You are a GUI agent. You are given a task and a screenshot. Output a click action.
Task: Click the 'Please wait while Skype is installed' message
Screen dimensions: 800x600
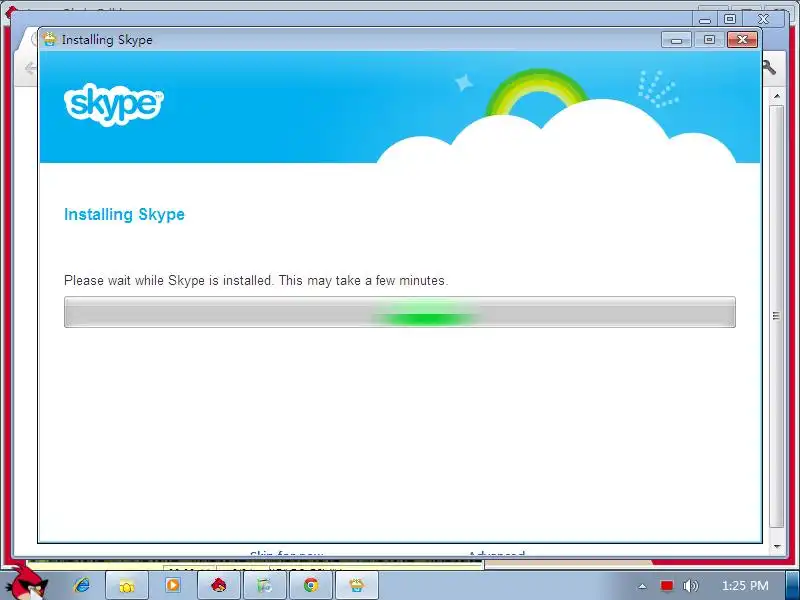[x=256, y=281]
